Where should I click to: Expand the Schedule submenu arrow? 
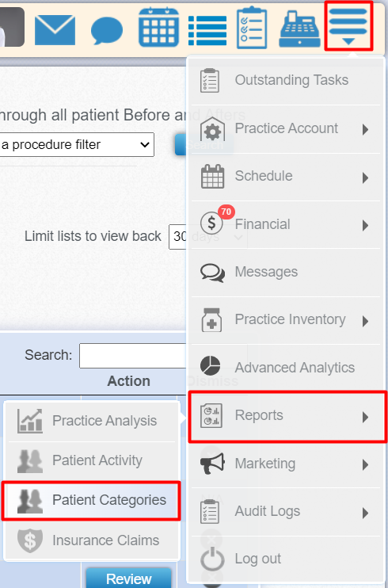point(366,178)
